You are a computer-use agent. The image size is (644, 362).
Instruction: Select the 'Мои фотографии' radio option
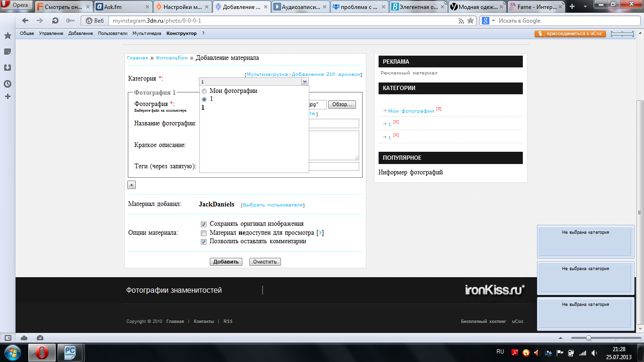pyautogui.click(x=204, y=91)
